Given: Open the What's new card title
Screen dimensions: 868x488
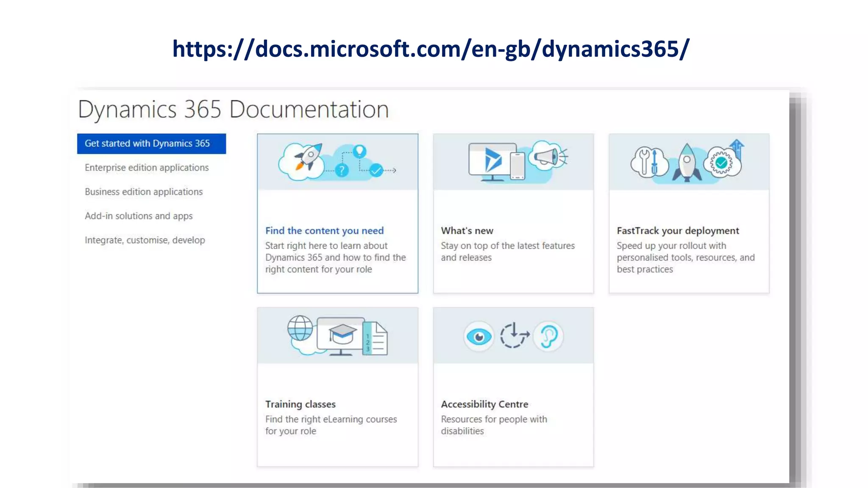Looking at the screenshot, I should pyautogui.click(x=467, y=230).
